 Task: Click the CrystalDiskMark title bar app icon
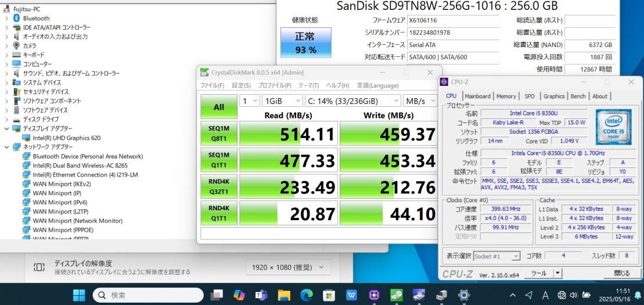pos(204,73)
